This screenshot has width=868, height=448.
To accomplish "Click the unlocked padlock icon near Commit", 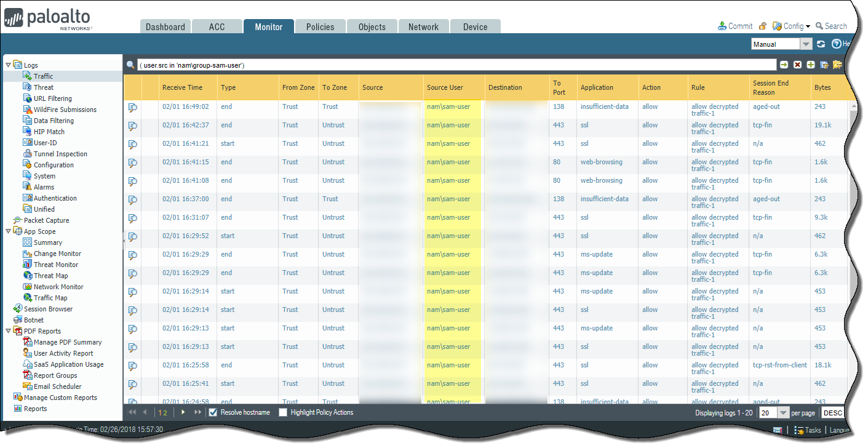I will (x=762, y=26).
